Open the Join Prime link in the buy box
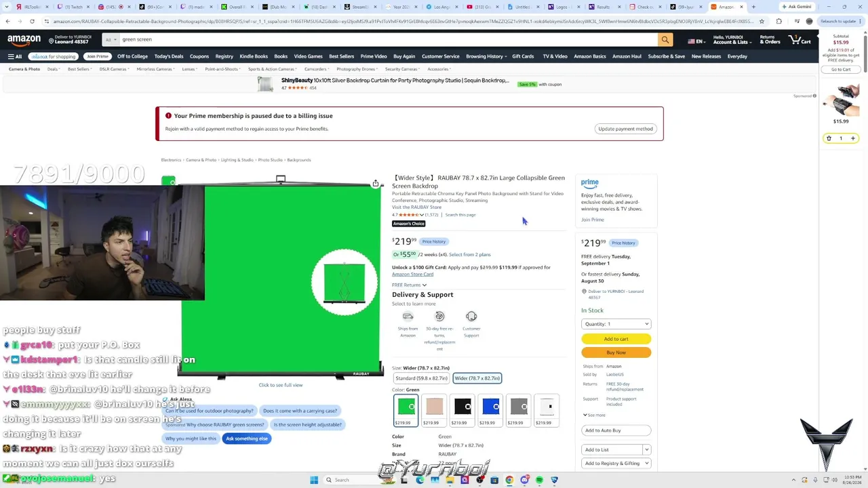The image size is (868, 488). (x=592, y=220)
